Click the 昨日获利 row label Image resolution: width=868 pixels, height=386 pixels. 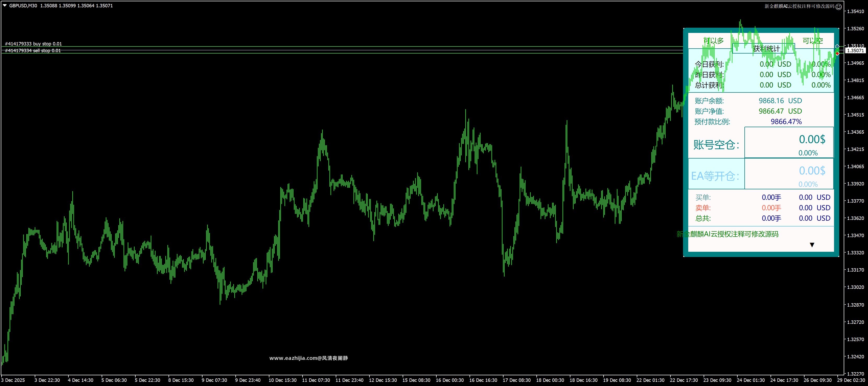click(709, 74)
